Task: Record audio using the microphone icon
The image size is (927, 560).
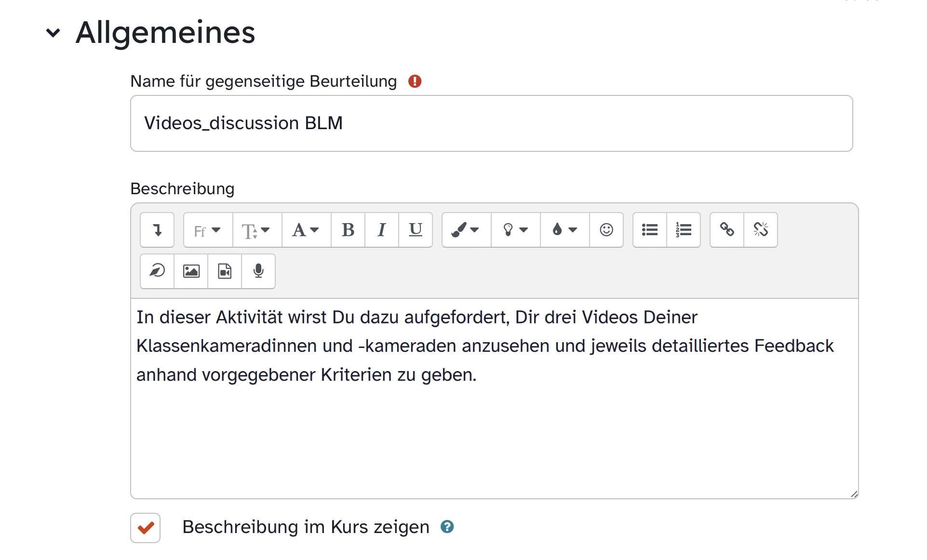Action: [x=258, y=271]
